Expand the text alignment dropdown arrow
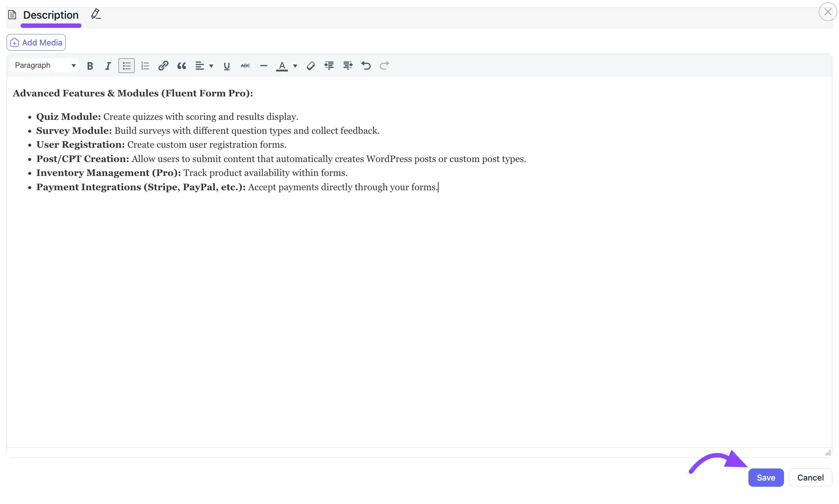This screenshot has width=839, height=504. pos(211,66)
